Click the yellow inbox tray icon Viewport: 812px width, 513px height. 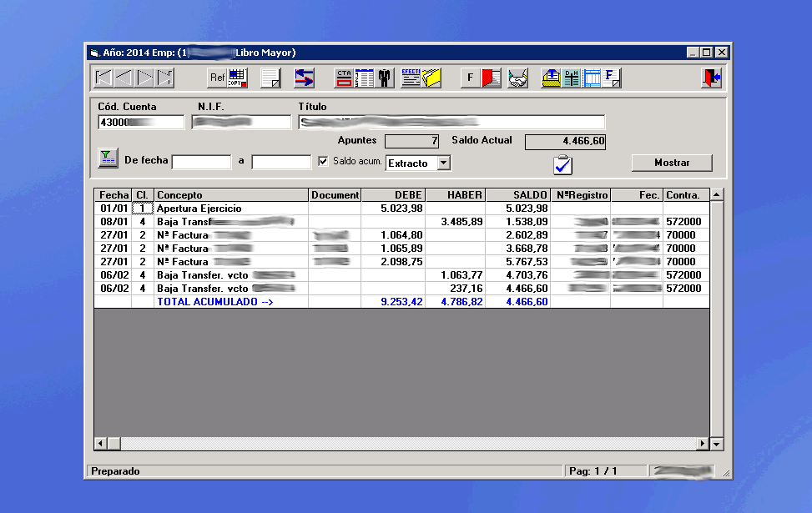pyautogui.click(x=551, y=78)
